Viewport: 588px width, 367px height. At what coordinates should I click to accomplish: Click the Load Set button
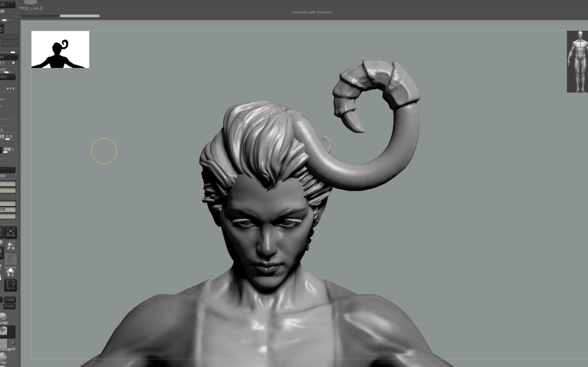[9, 44]
